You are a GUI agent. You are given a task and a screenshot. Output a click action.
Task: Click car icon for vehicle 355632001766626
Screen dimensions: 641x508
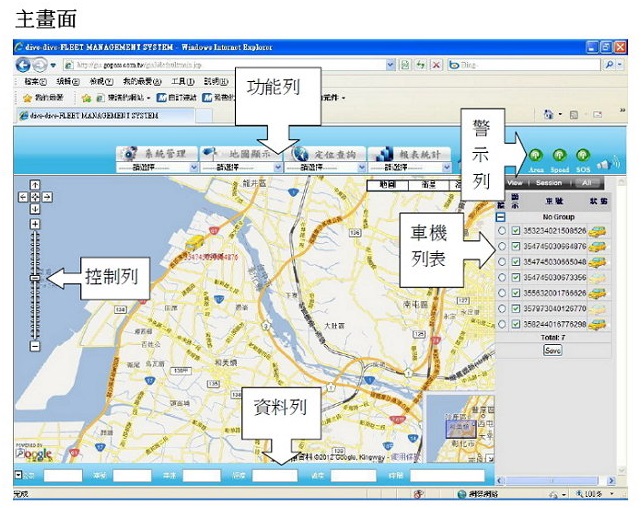click(597, 293)
